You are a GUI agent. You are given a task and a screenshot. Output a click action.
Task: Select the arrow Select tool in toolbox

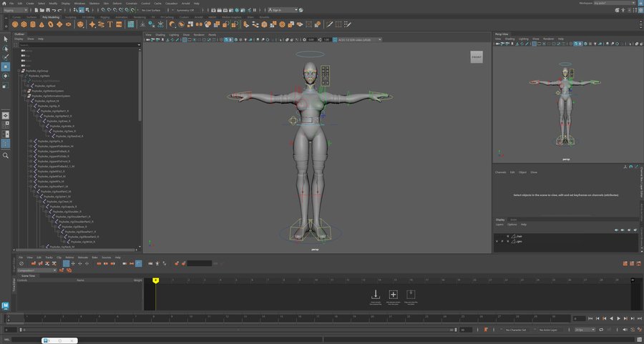[x=6, y=39]
